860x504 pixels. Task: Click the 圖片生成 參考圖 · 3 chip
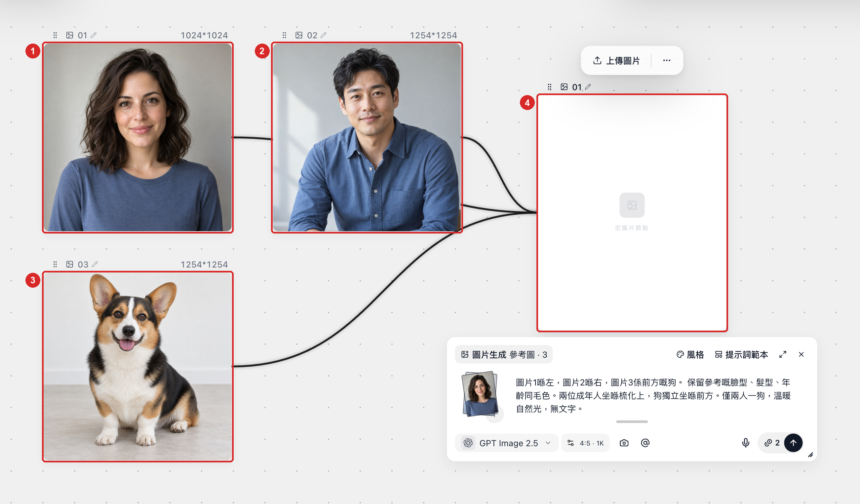click(504, 355)
